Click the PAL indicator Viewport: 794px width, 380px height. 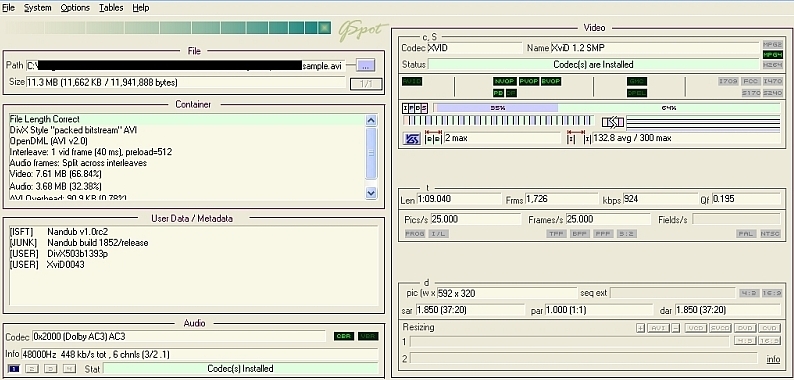(x=746, y=234)
